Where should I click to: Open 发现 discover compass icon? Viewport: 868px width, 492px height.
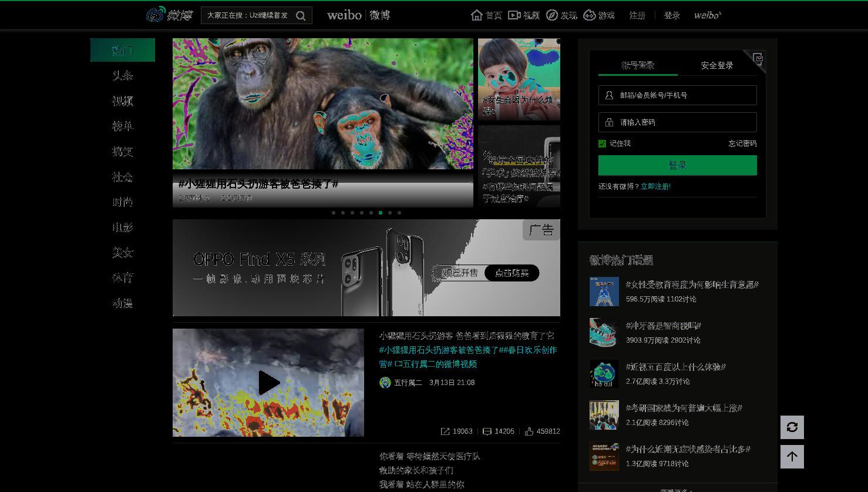(x=552, y=15)
